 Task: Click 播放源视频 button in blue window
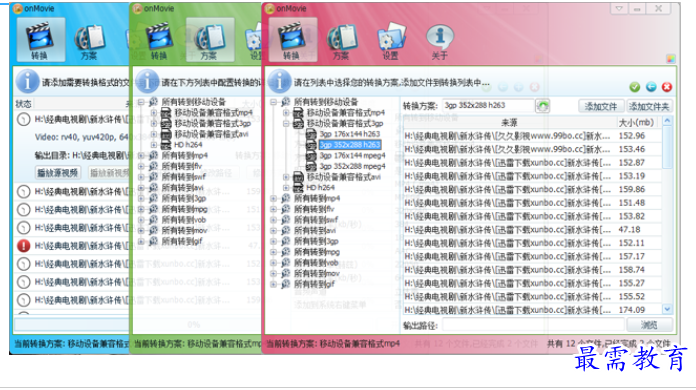(58, 173)
